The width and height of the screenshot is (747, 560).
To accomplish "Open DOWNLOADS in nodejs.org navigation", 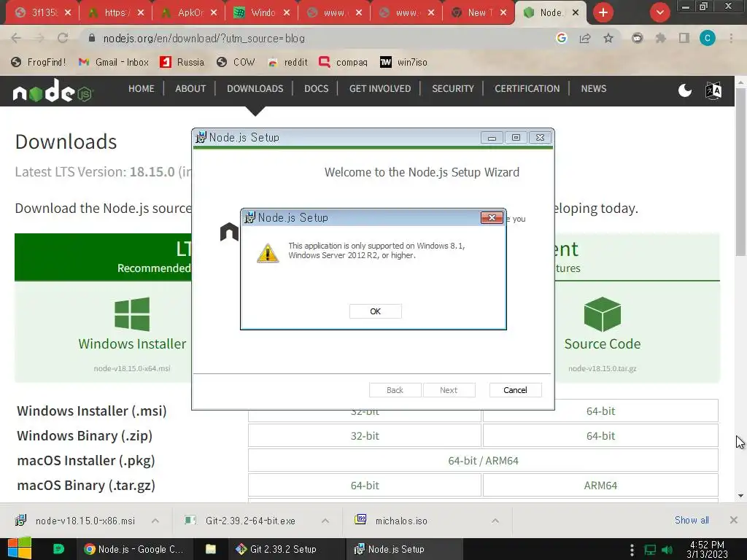I will pyautogui.click(x=255, y=88).
